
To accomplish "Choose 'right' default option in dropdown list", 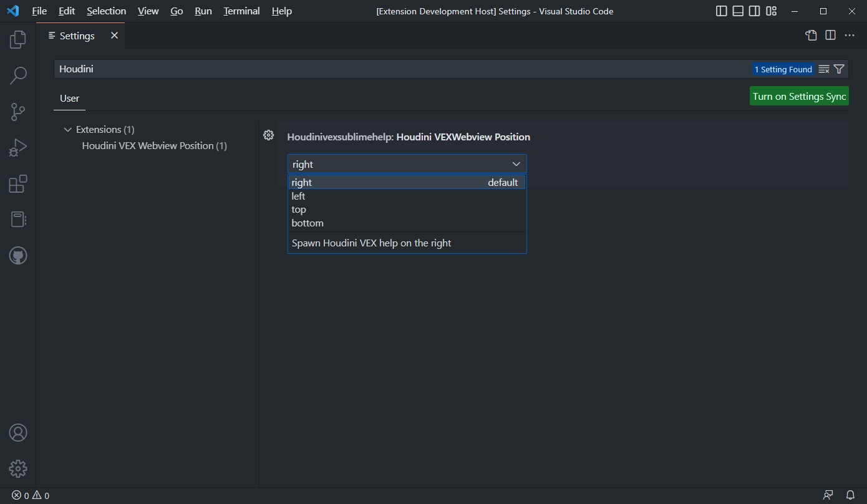I will tap(407, 182).
